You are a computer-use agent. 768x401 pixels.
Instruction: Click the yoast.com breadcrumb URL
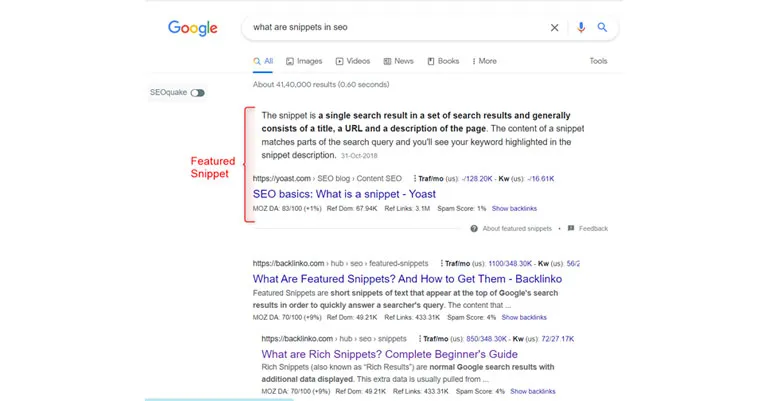(x=327, y=179)
